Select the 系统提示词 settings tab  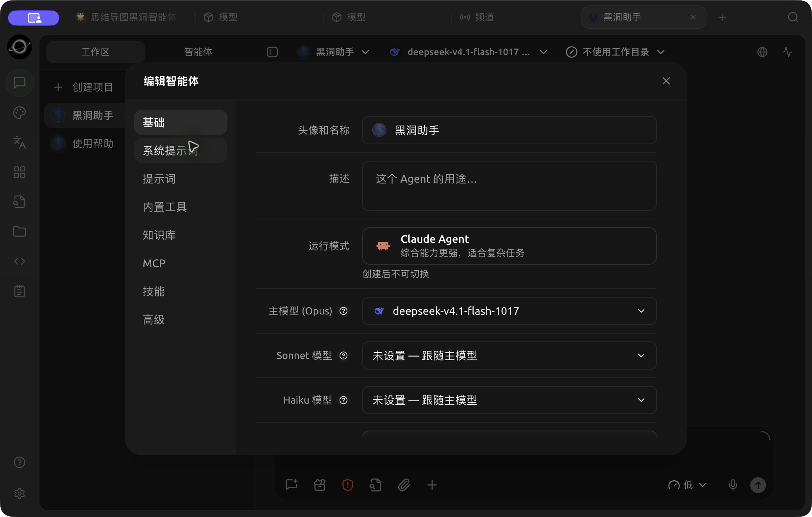(181, 151)
